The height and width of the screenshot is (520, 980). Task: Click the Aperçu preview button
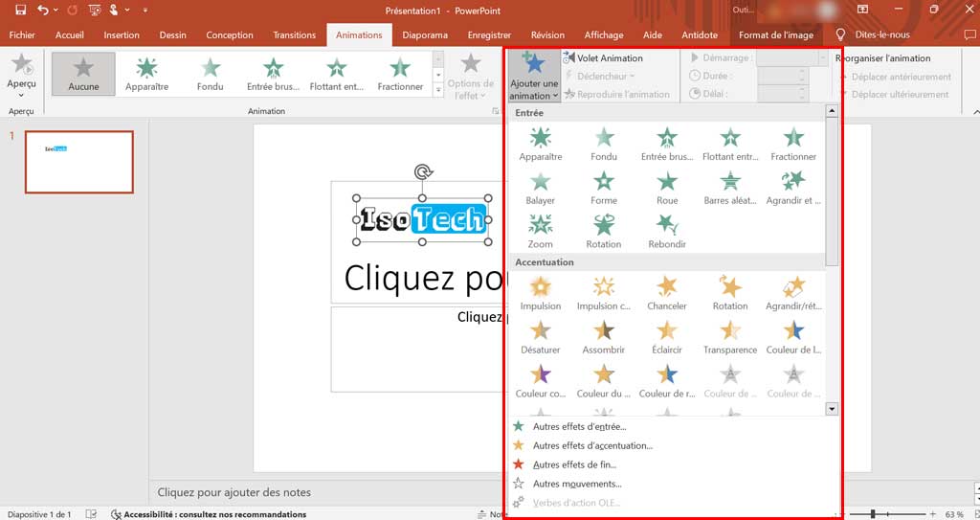(21, 75)
